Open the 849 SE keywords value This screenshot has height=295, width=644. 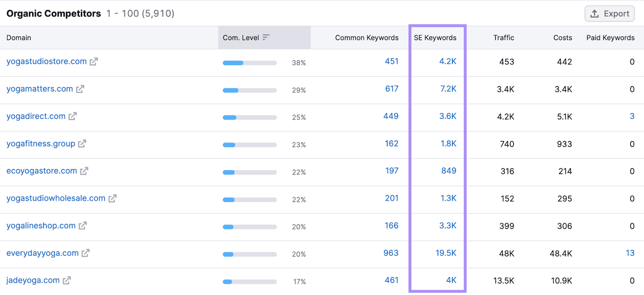point(449,171)
